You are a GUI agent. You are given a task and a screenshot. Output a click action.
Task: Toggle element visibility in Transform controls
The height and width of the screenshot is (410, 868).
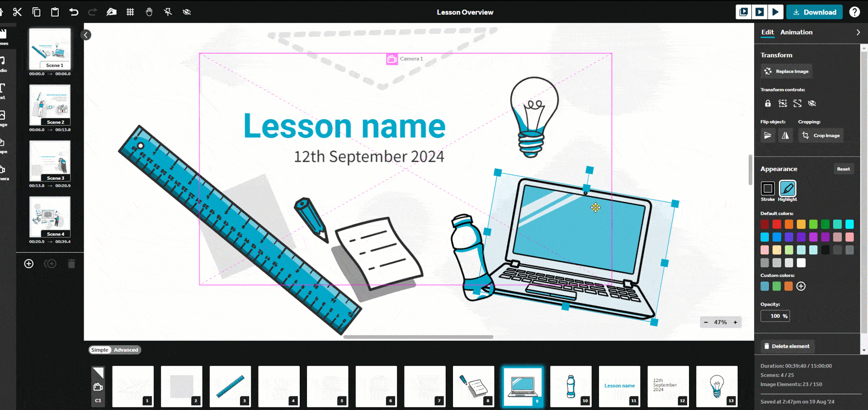[x=812, y=103]
